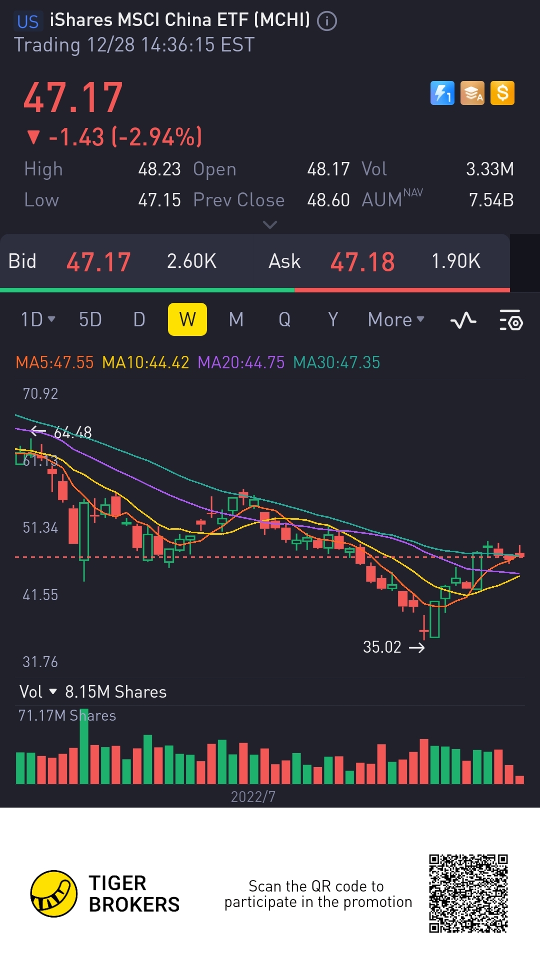Viewport: 540px width, 980px height.
Task: Tap the ask size 1.90K
Action: (x=455, y=261)
